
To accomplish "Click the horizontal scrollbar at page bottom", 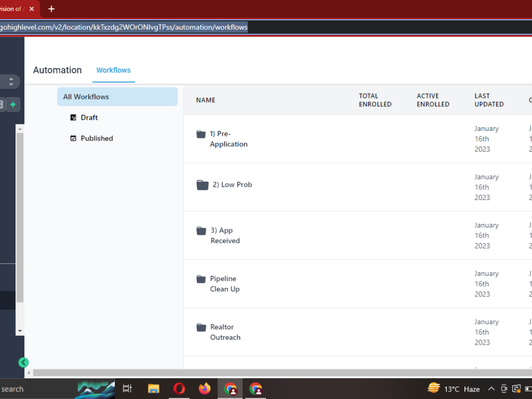I will [x=282, y=373].
